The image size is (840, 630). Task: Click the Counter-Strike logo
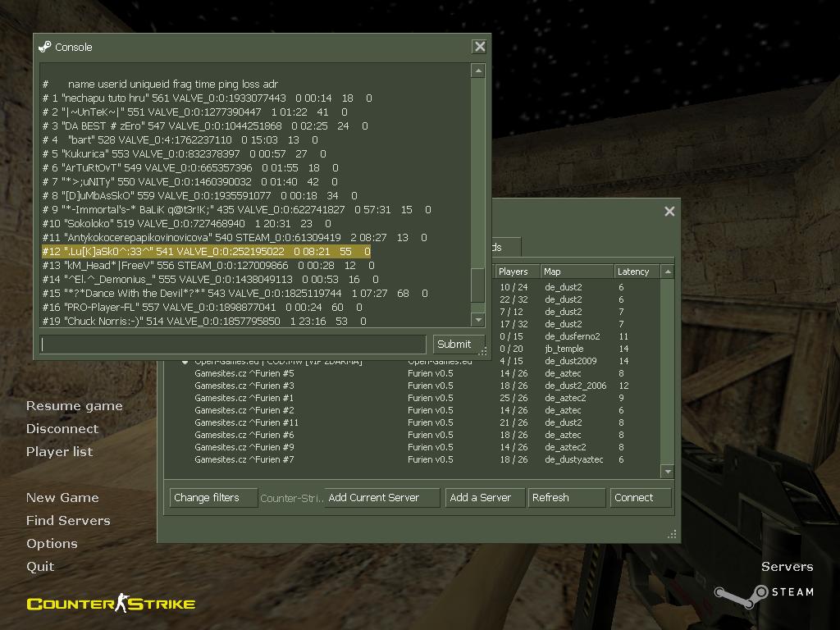(x=111, y=605)
